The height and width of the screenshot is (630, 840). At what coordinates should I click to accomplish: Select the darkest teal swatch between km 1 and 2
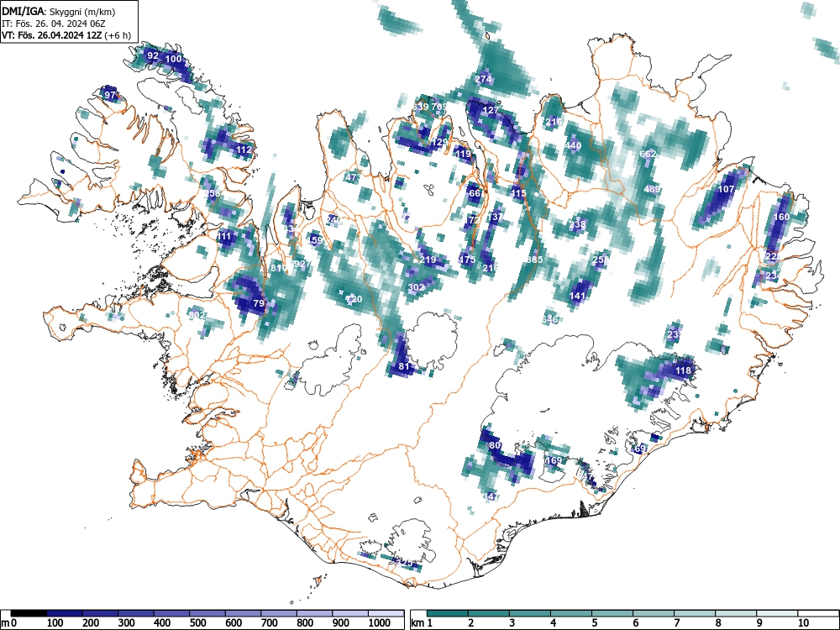click(x=448, y=613)
